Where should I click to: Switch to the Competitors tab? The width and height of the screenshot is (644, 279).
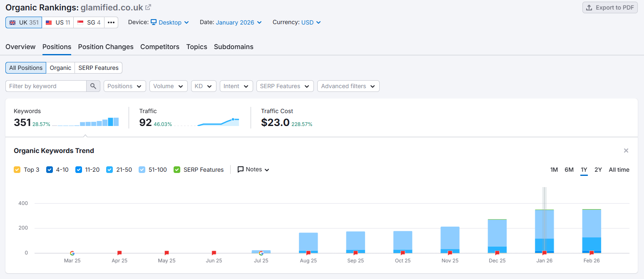pos(160,47)
